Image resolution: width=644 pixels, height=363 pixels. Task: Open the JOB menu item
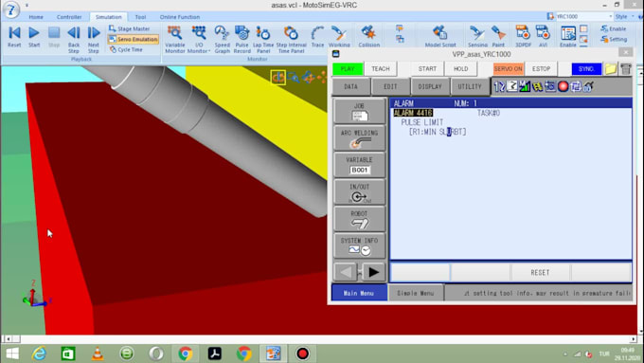coord(359,111)
